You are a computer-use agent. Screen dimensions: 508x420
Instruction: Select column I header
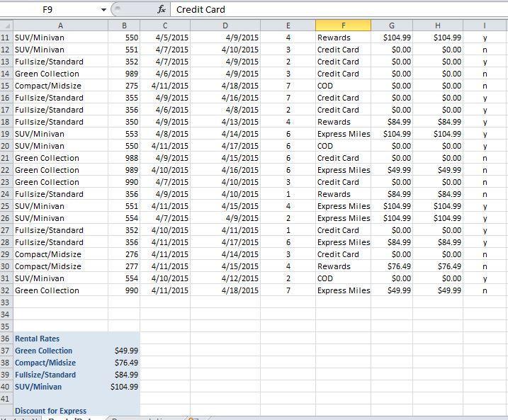pyautogui.click(x=485, y=25)
